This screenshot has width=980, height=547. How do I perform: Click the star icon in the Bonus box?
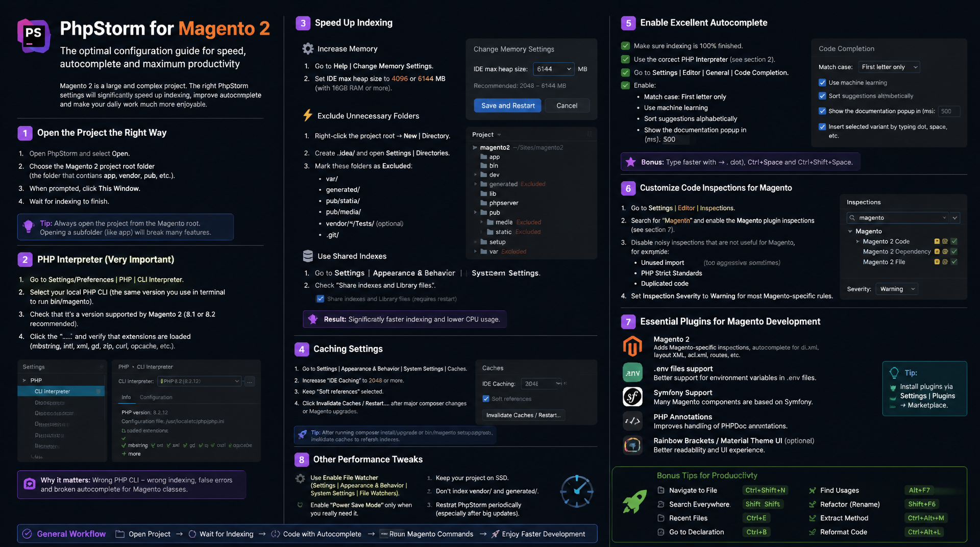coord(630,162)
